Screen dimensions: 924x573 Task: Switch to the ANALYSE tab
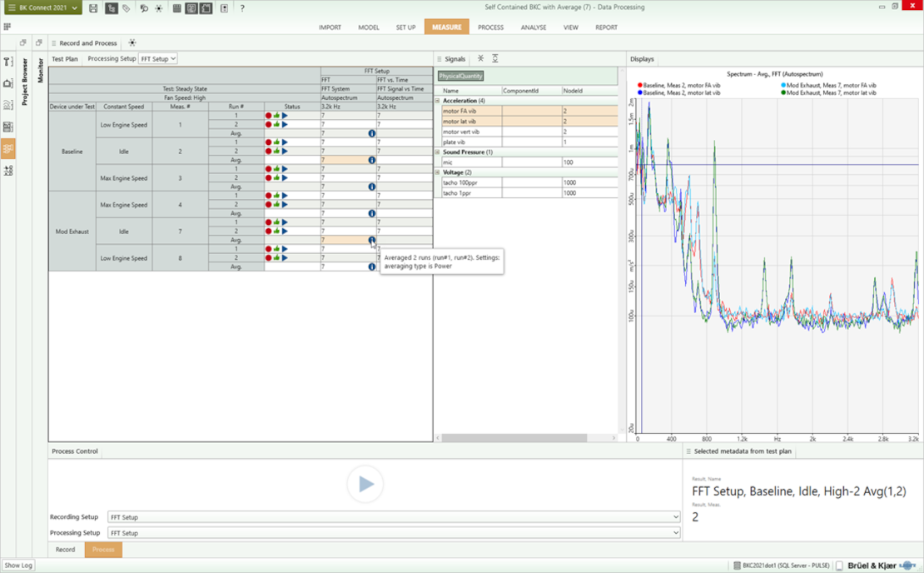(534, 27)
